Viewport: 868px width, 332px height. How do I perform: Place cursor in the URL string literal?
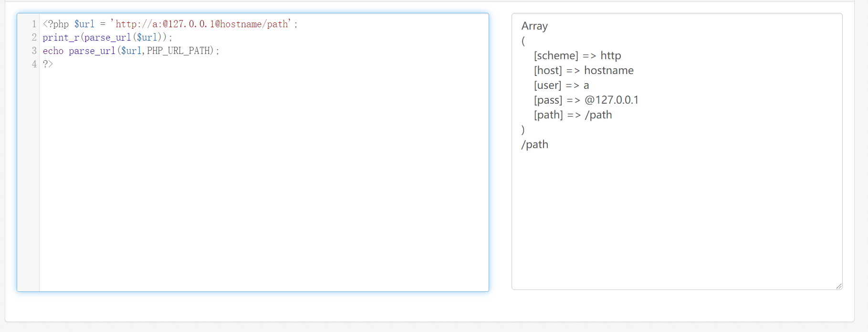click(x=201, y=24)
